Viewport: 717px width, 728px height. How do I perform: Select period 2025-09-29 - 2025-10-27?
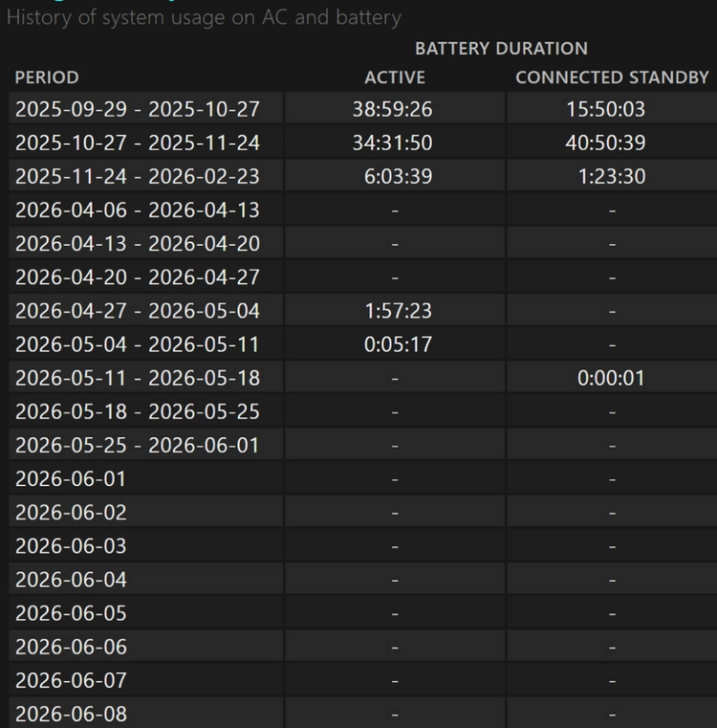click(138, 109)
